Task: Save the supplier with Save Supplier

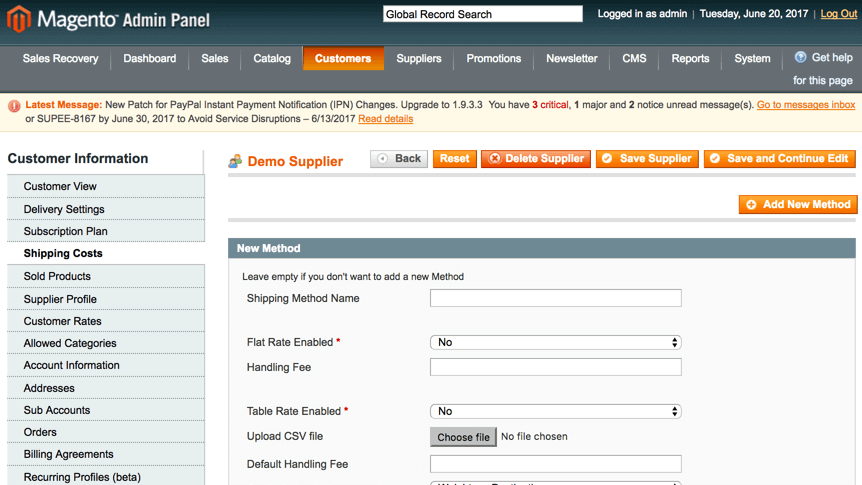Action: 646,159
